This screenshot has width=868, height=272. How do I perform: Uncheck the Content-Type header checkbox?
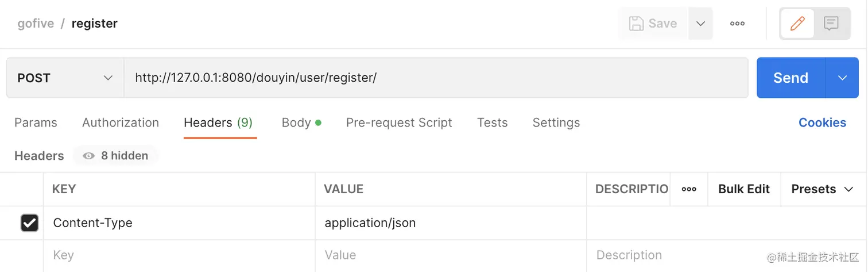(x=29, y=223)
